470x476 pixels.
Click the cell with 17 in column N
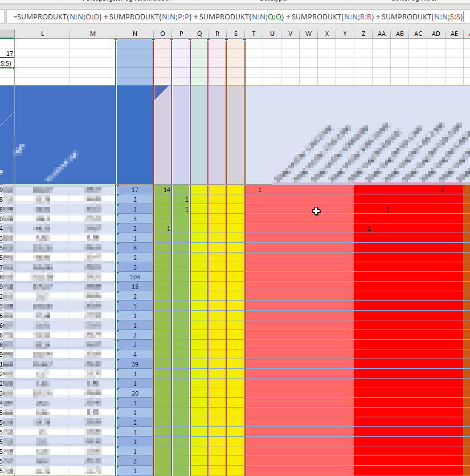coord(134,190)
